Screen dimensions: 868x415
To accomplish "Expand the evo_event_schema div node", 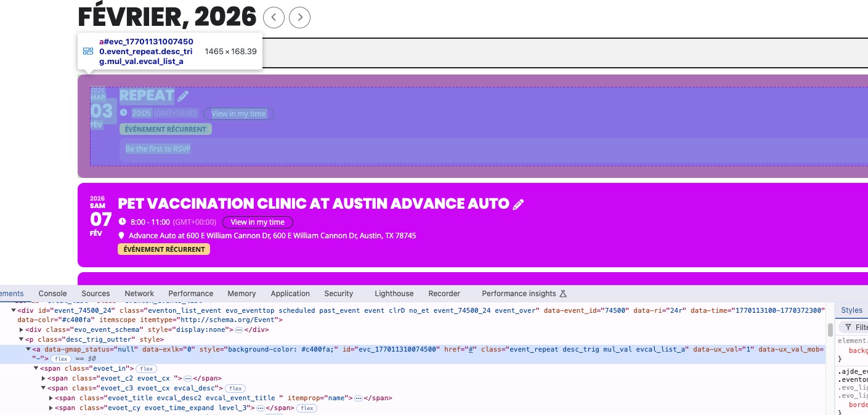I will pyautogui.click(x=22, y=330).
